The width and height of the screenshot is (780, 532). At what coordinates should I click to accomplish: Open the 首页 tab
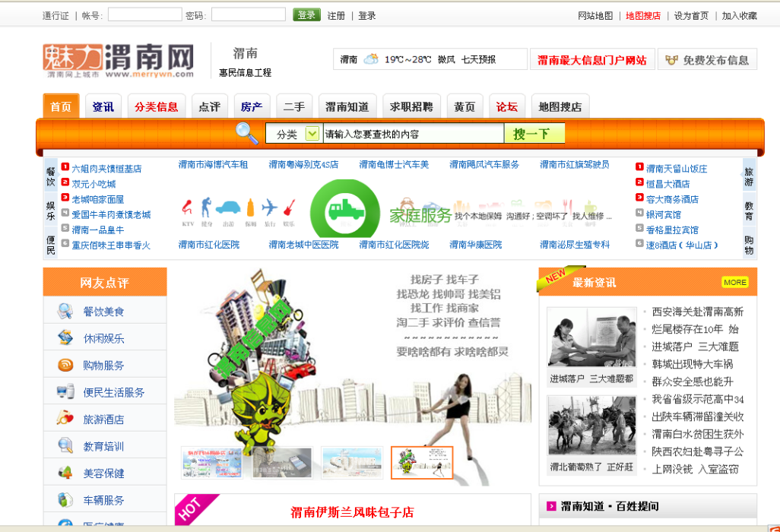pyautogui.click(x=61, y=106)
